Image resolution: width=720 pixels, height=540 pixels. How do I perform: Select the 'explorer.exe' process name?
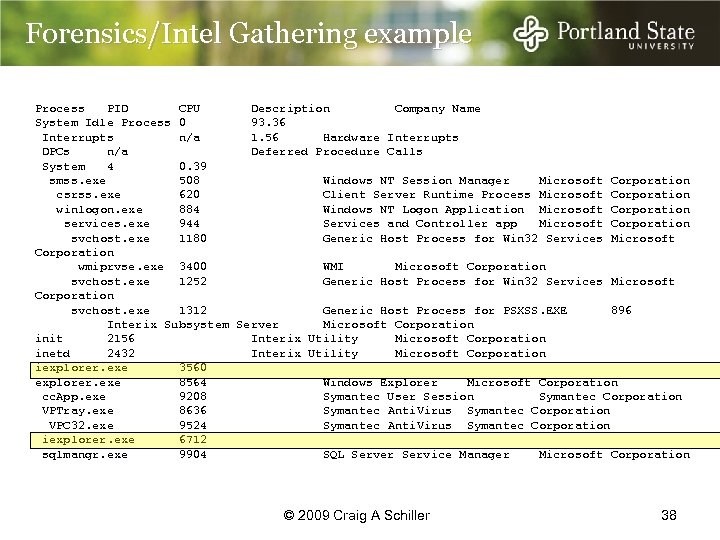coord(78,383)
